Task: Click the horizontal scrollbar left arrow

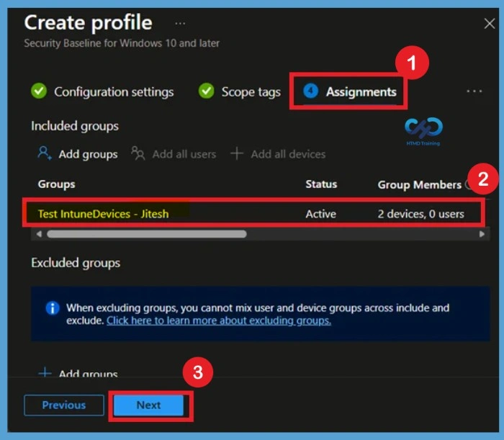Action: [x=39, y=234]
